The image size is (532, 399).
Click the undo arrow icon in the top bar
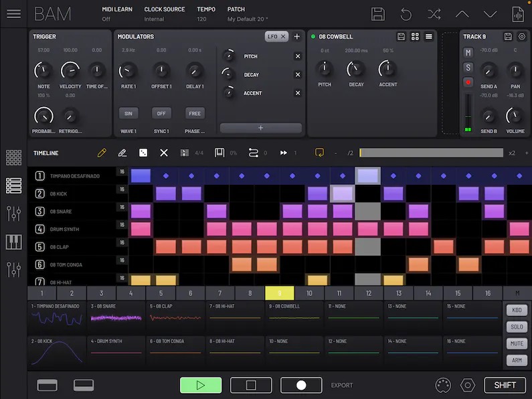[406, 14]
